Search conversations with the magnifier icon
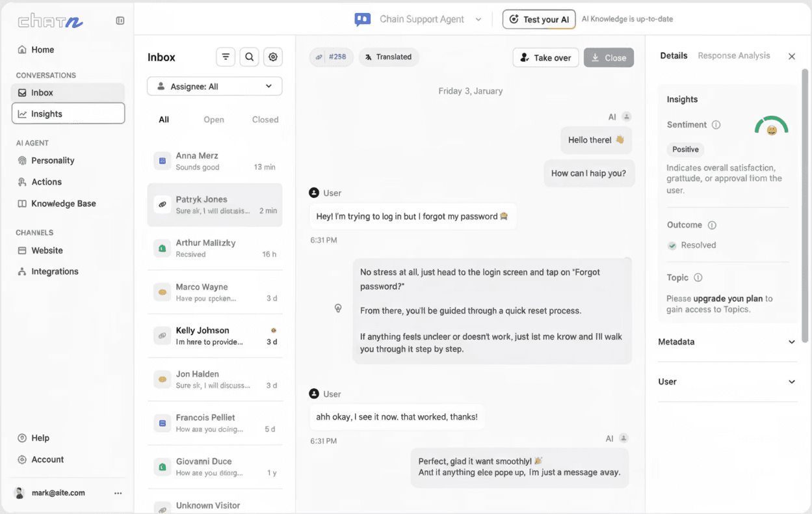 coord(249,57)
